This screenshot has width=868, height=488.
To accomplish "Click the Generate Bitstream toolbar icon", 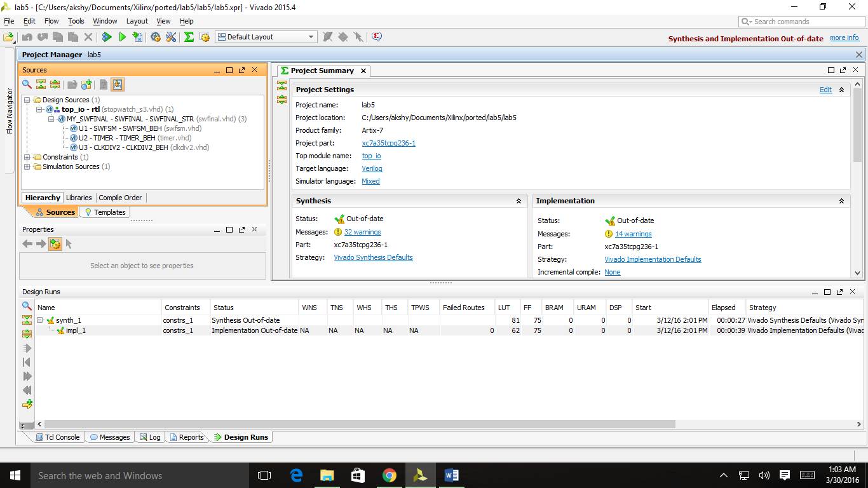I will point(137,37).
